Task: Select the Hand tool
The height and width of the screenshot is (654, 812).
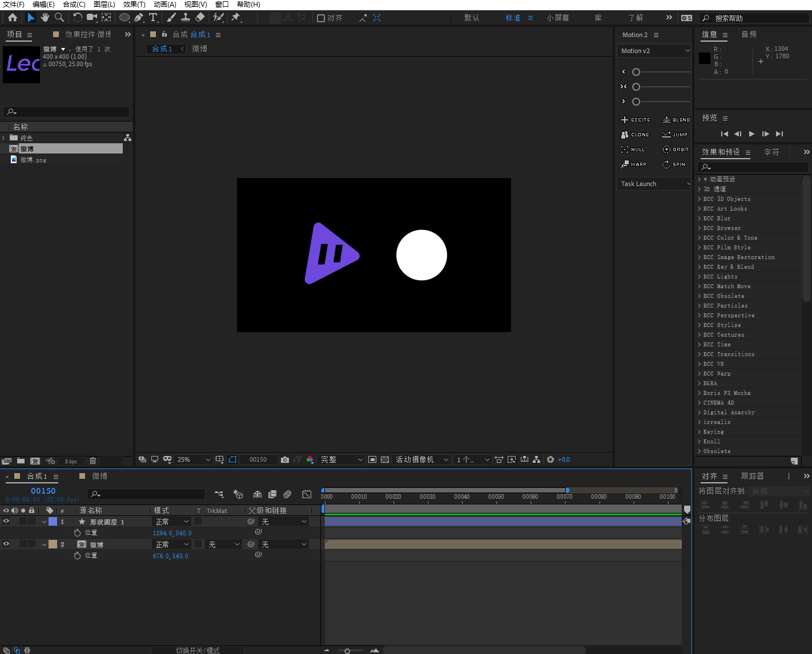Action: pos(45,18)
